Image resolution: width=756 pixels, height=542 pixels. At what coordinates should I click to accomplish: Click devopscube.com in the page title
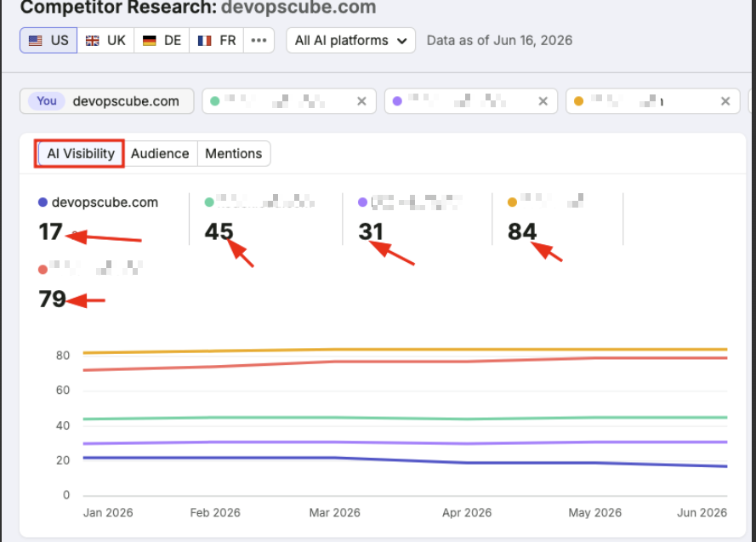(298, 8)
